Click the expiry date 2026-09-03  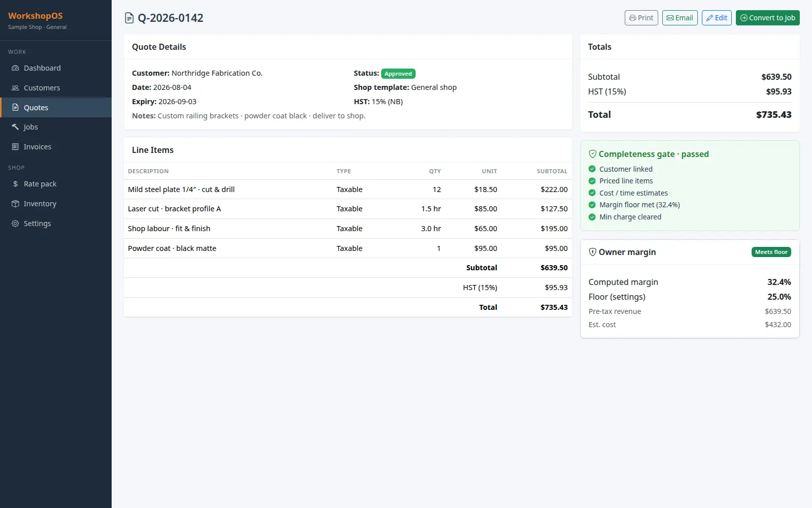tap(177, 102)
